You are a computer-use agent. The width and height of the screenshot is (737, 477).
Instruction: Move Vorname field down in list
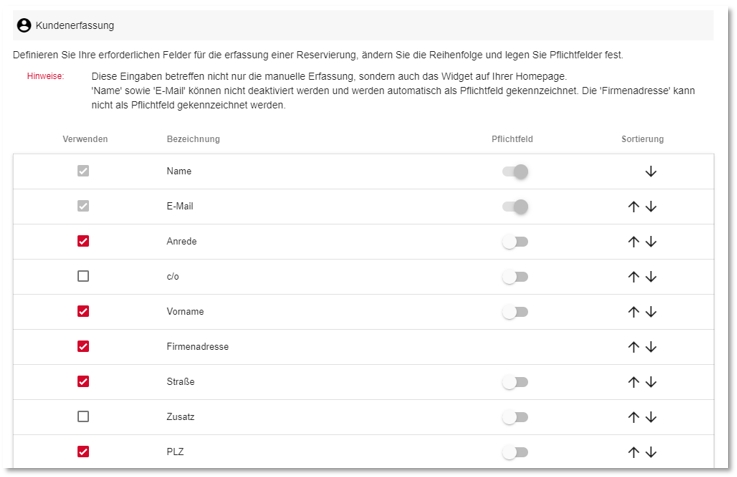click(651, 312)
